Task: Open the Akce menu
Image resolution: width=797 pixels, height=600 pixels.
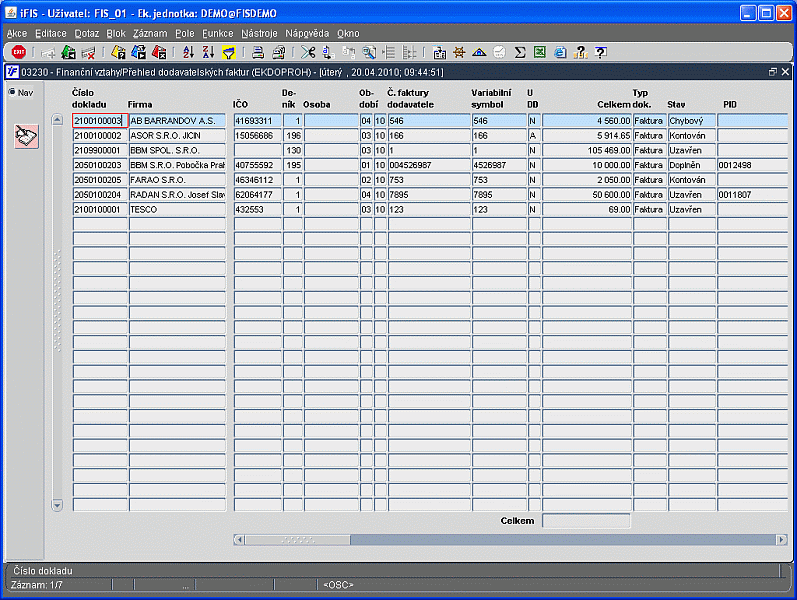Action: (17, 34)
